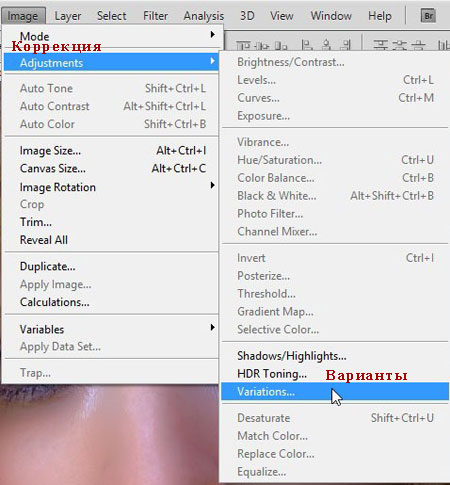450x485 pixels.
Task: Choose Selective Color... adjustment
Action: tap(335, 329)
